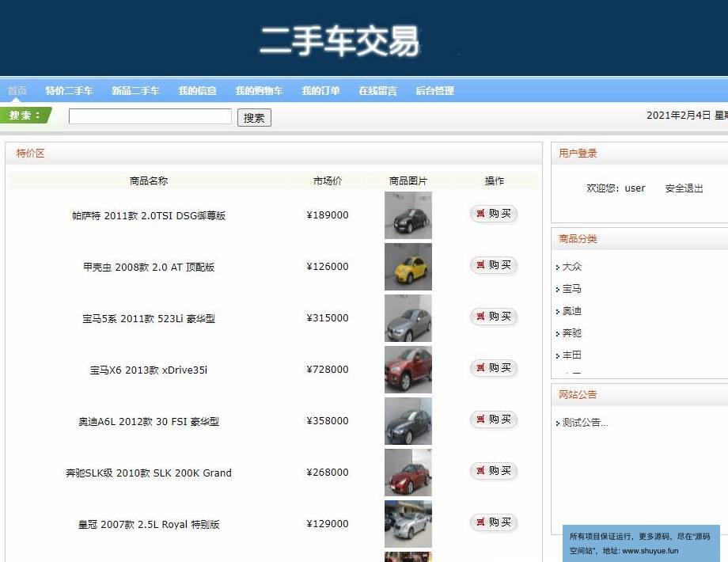Open 新品二手车 menu item
The height and width of the screenshot is (562, 728).
tap(135, 90)
